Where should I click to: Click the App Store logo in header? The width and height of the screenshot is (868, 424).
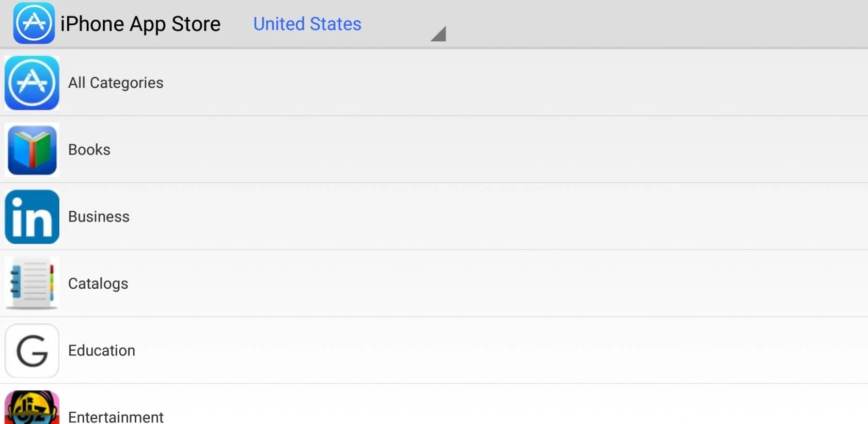pos(34,23)
